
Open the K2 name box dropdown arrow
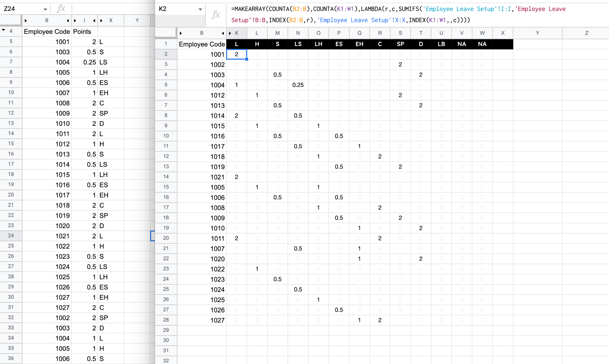[x=200, y=9]
